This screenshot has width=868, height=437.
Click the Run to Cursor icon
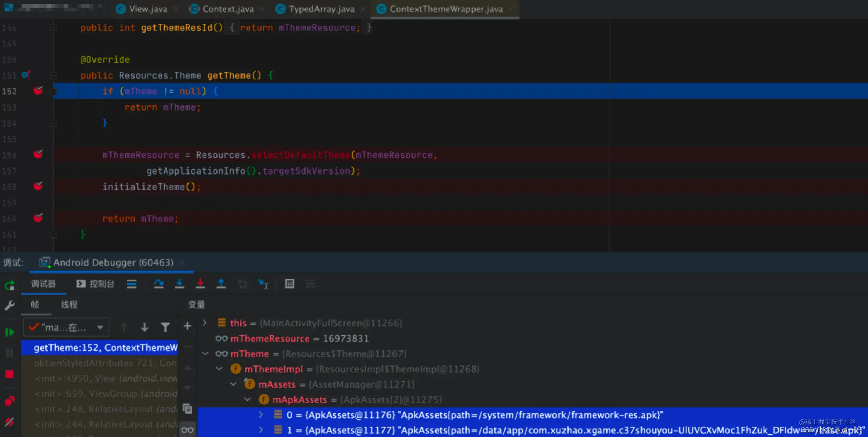263,284
